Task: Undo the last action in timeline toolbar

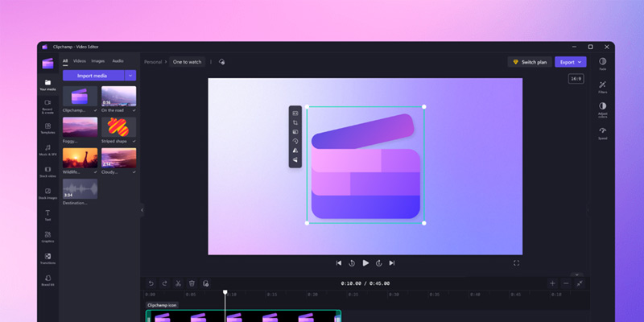Action: pyautogui.click(x=151, y=283)
